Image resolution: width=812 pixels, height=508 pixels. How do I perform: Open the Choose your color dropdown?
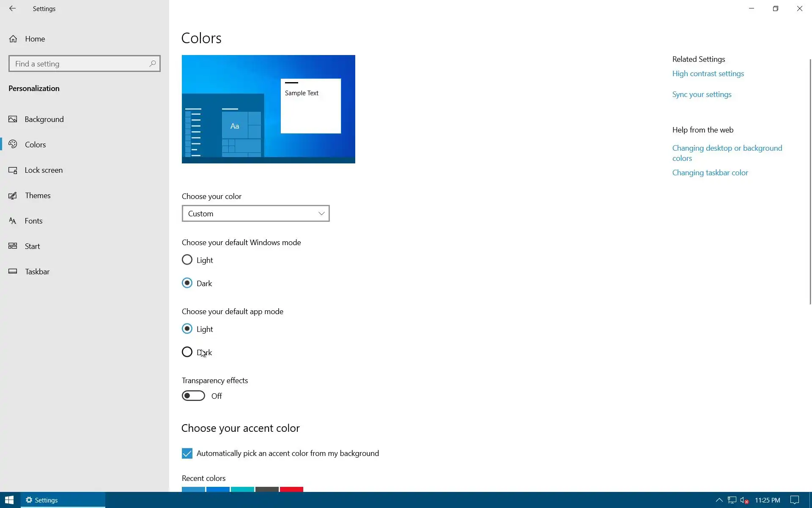255,214
